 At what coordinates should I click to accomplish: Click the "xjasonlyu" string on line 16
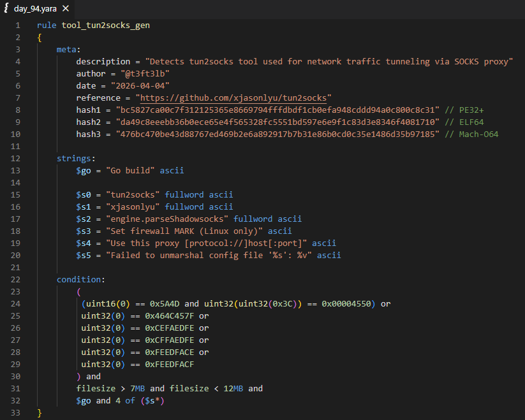(x=133, y=206)
